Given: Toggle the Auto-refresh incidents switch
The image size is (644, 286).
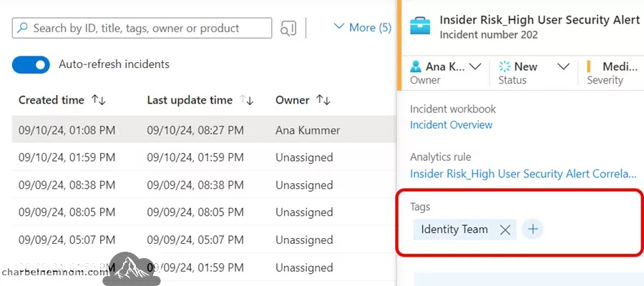Looking at the screenshot, I should click(31, 65).
